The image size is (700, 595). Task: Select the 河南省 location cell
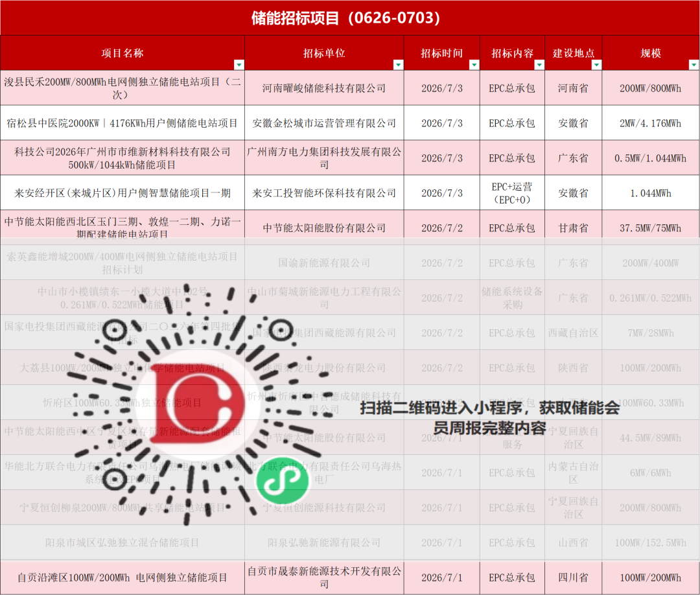(x=574, y=88)
